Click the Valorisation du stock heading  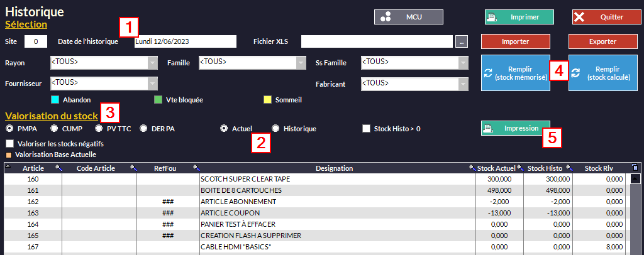pyautogui.click(x=52, y=116)
